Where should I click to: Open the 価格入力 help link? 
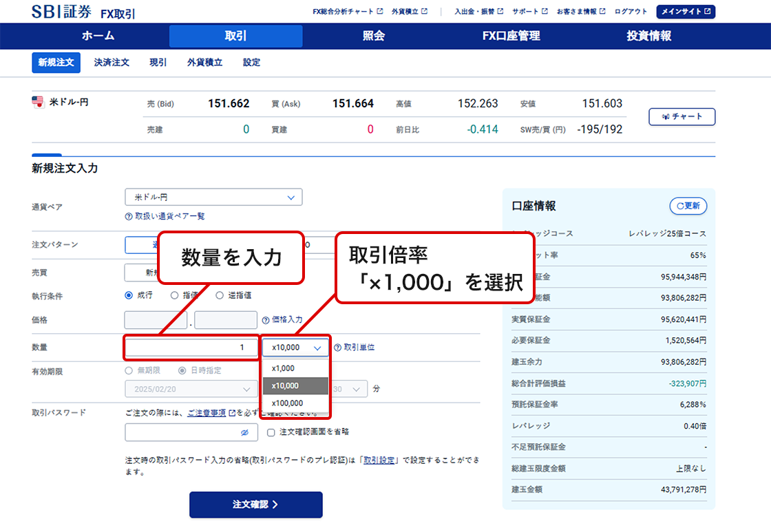point(282,319)
